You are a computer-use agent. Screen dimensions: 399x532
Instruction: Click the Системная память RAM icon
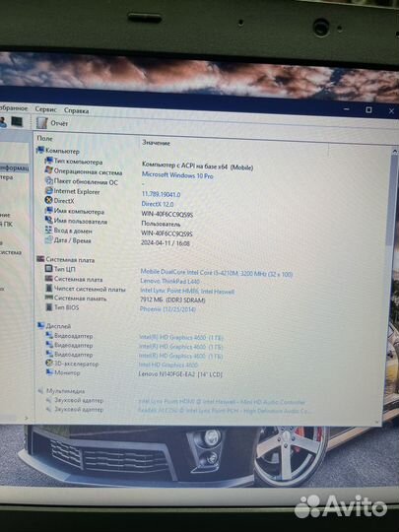click(x=49, y=298)
